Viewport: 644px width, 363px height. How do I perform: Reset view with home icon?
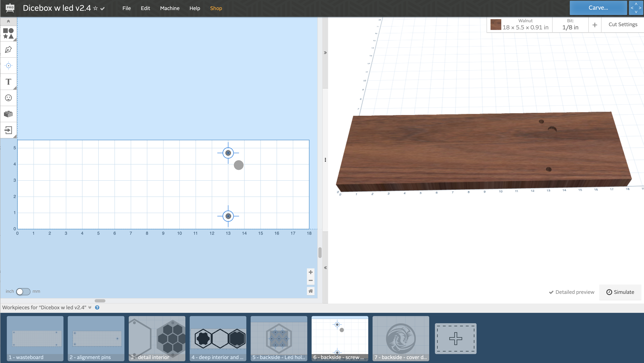[x=311, y=291]
